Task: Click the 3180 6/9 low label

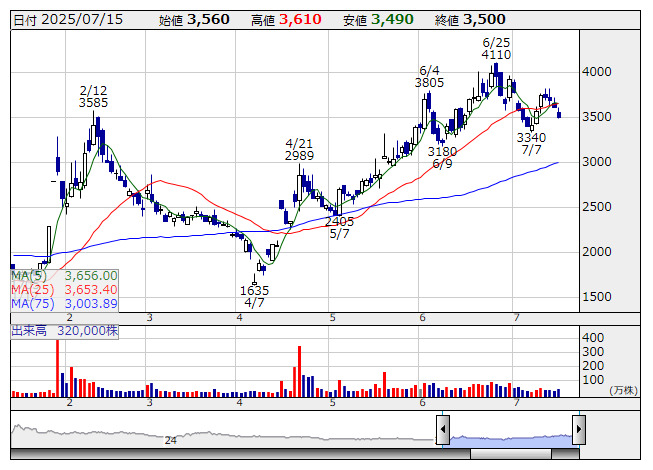Action: (442, 157)
